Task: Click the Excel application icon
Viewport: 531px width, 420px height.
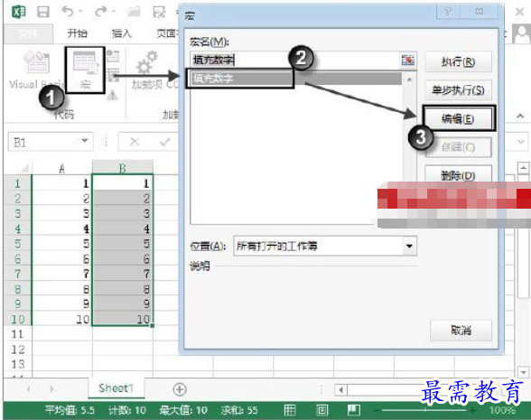Action: (19, 12)
